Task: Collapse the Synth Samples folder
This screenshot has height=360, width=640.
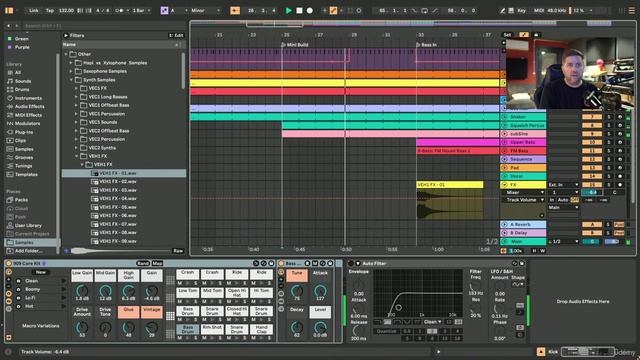Action: 71,80
